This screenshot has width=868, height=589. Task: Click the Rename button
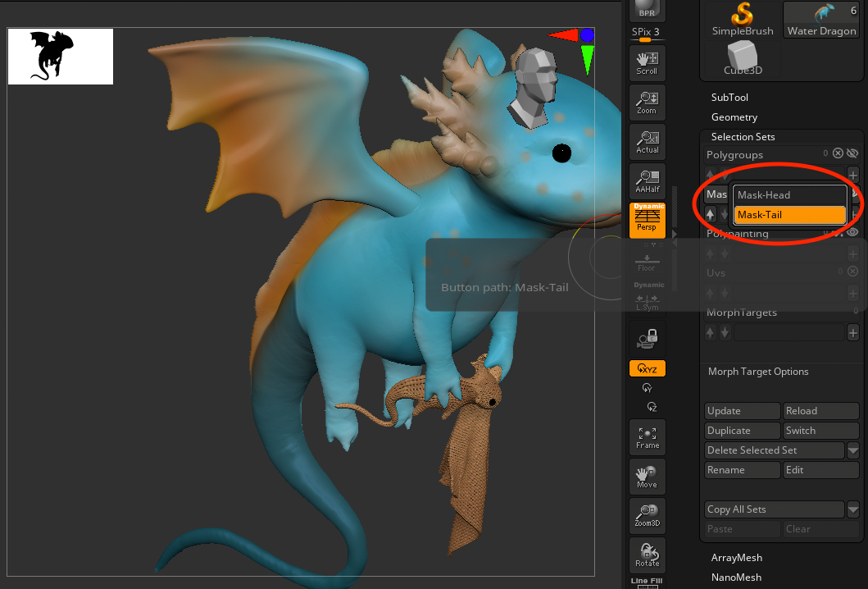tap(743, 470)
